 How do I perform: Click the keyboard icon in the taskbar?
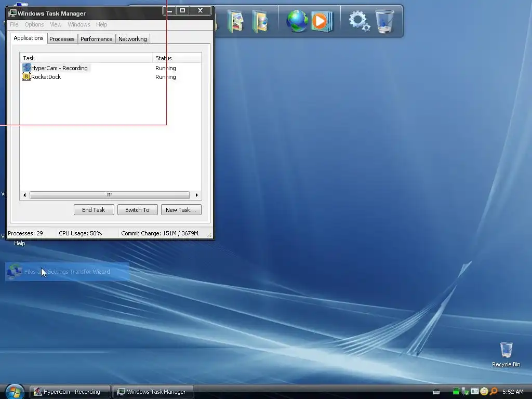[x=436, y=392]
